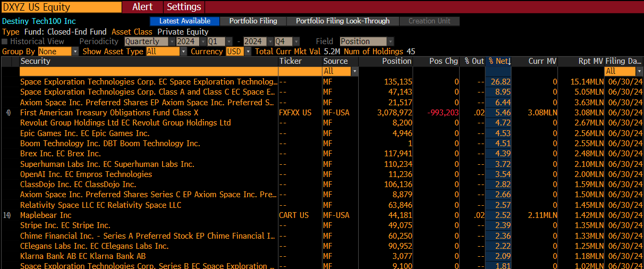Select the Maplebear Inc row

(321, 215)
